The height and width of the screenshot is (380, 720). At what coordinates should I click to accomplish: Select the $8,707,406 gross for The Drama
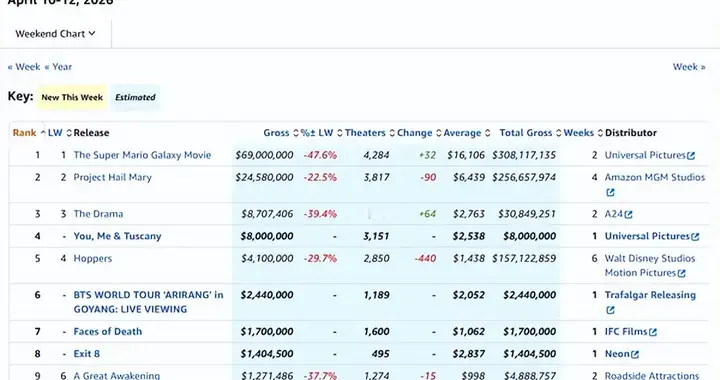click(x=267, y=214)
